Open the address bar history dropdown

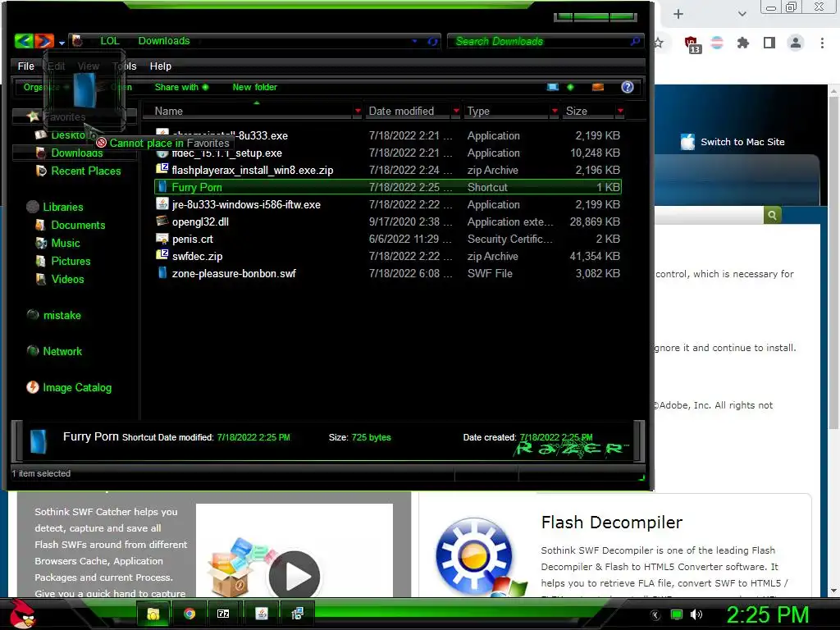[x=414, y=41]
